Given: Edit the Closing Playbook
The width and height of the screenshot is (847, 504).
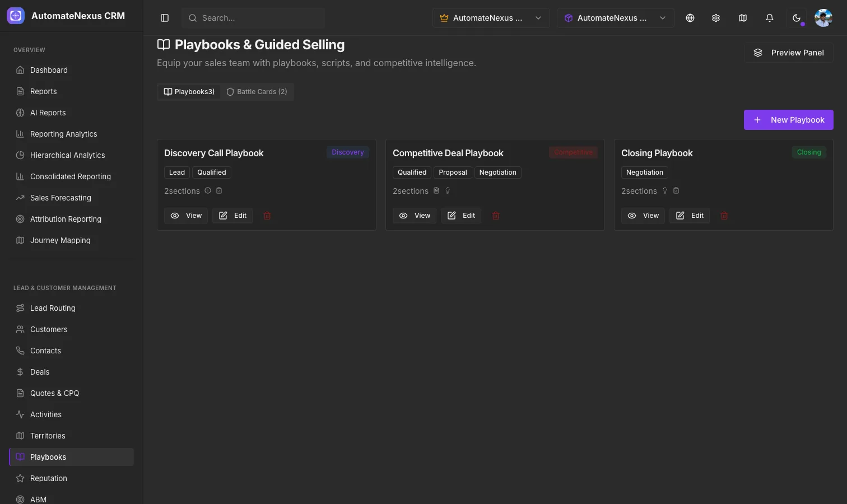Looking at the screenshot, I should [690, 216].
